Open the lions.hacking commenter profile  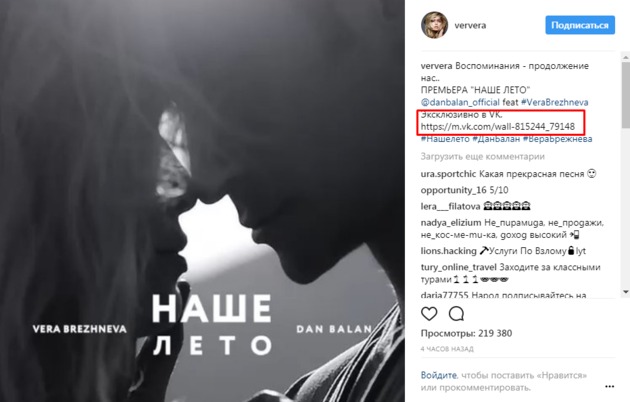point(448,251)
